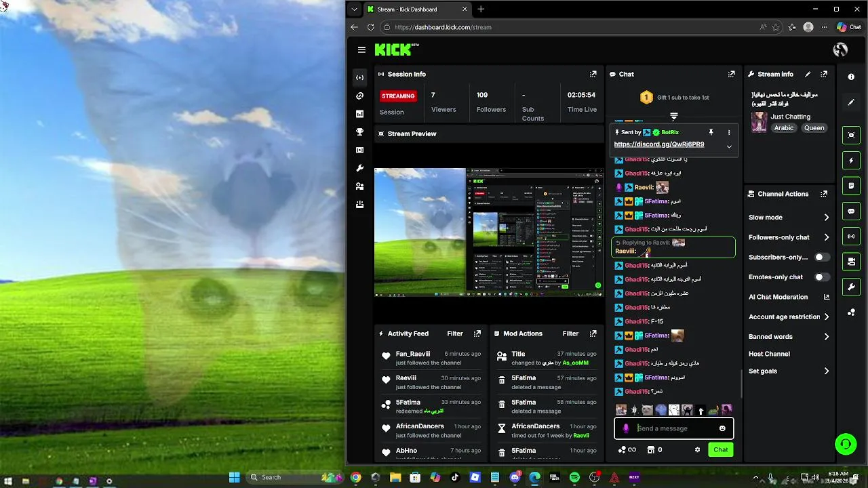Pop out the Activity Feed panel
868x488 pixels.
[x=477, y=333]
